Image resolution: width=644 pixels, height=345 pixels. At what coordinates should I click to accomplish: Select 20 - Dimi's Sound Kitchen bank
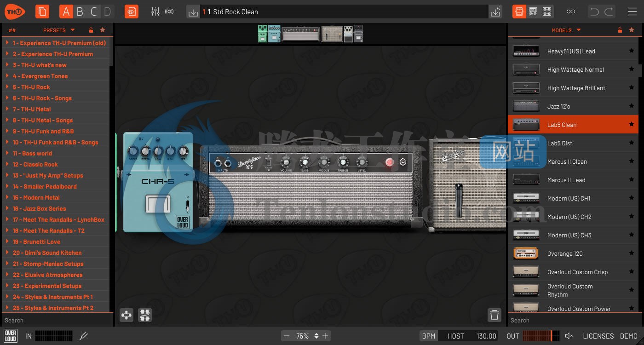[56, 253]
